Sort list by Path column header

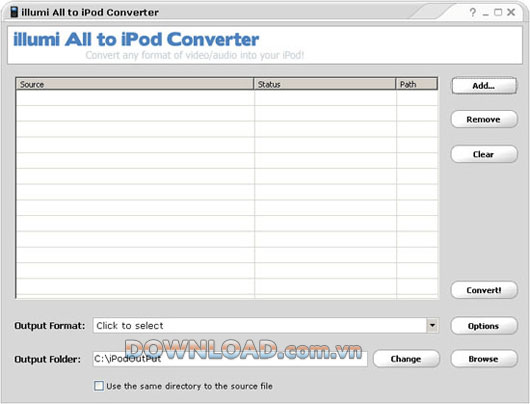[x=417, y=84]
